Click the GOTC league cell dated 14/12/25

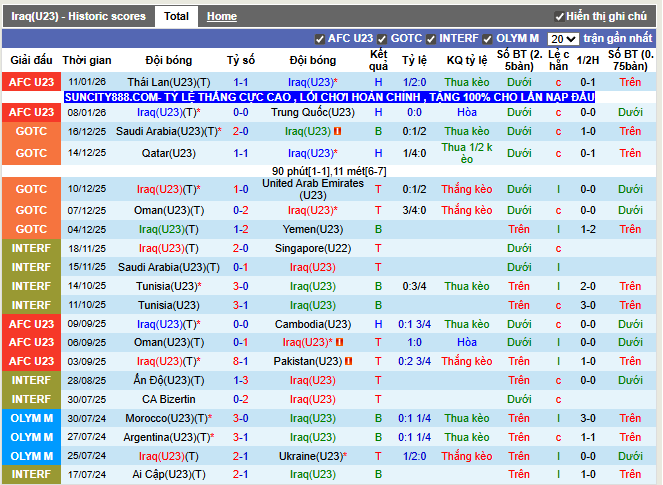[31, 153]
